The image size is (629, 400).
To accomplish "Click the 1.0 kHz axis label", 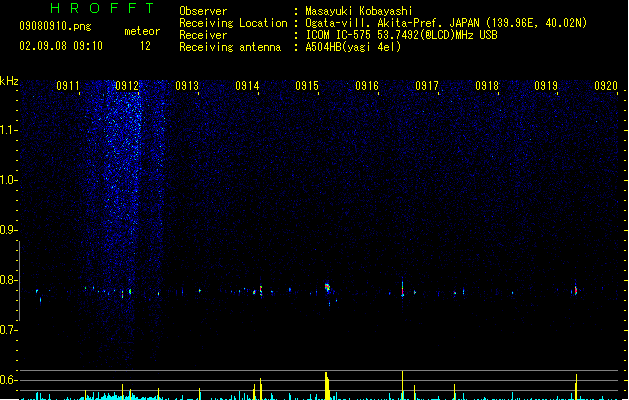I will point(9,180).
